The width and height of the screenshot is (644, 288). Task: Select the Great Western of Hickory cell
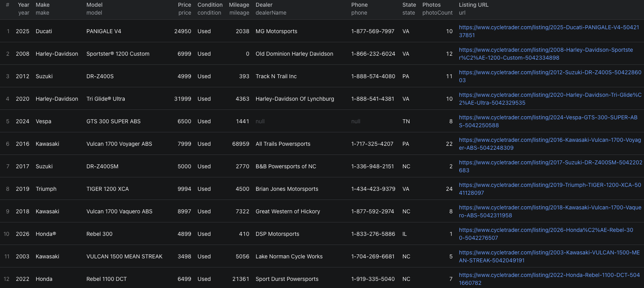(288, 211)
